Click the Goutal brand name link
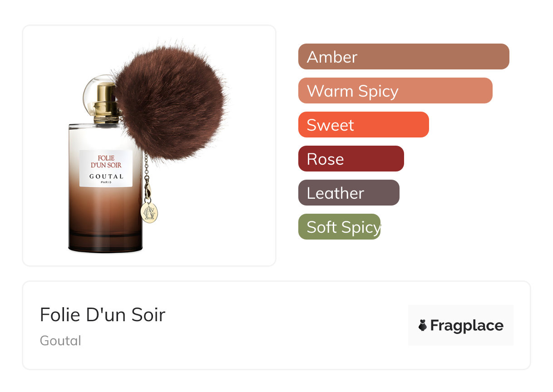This screenshot has width=553, height=392. click(x=60, y=341)
